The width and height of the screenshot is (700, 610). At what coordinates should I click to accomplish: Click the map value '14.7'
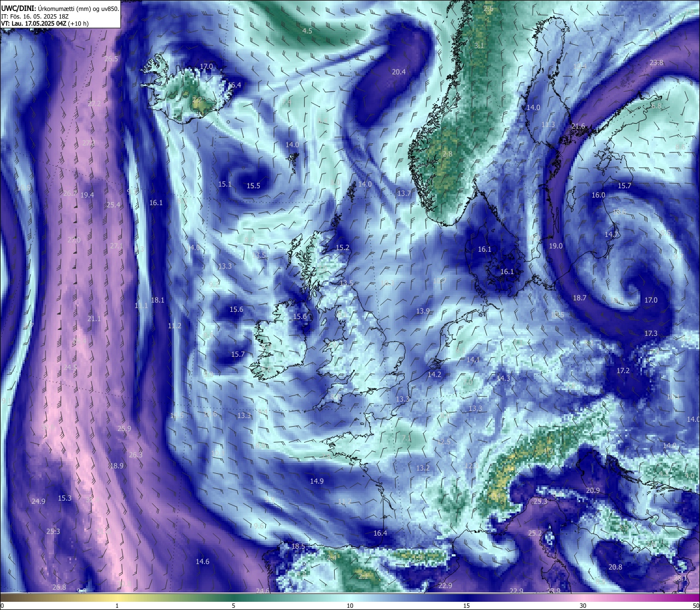coord(611,234)
